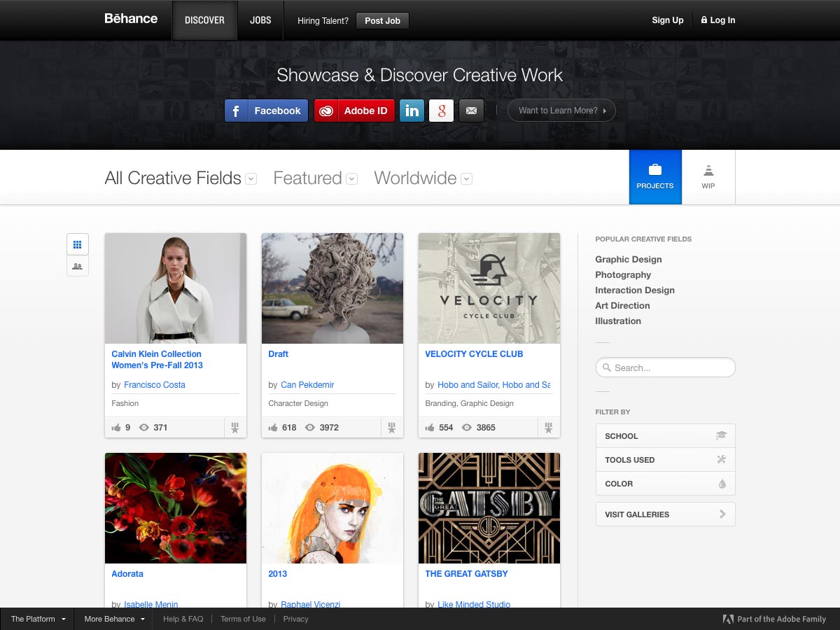This screenshot has height=630, width=840.
Task: Go to the Discover tab
Action: pos(204,20)
